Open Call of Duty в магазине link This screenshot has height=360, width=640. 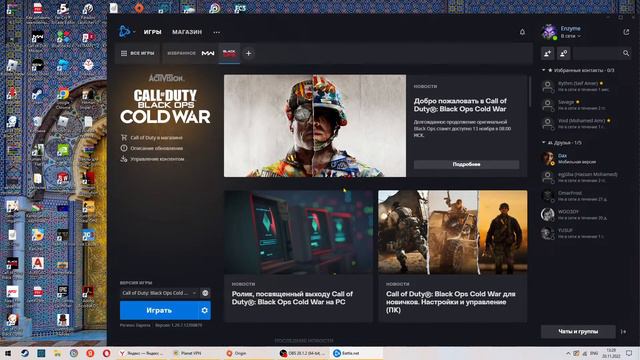tap(156, 138)
